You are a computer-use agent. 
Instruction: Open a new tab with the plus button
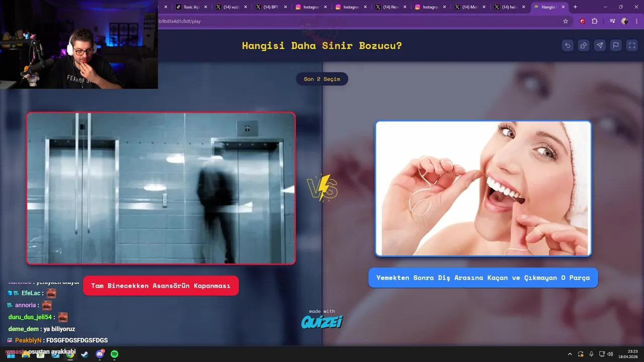pyautogui.click(x=575, y=7)
